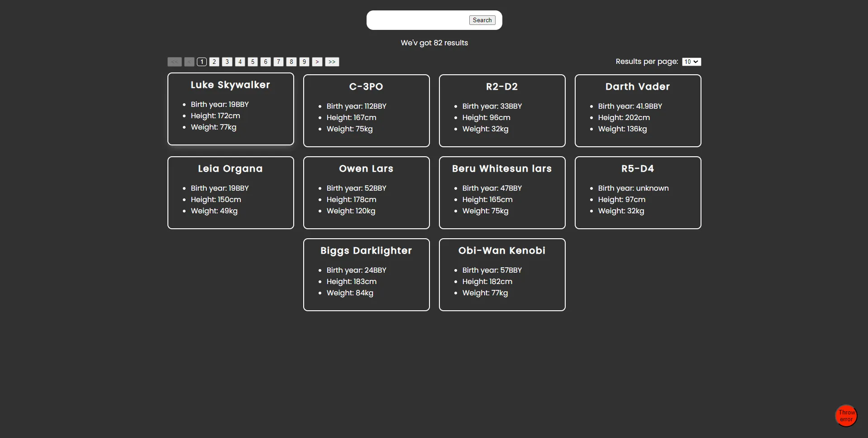This screenshot has width=868, height=438.
Task: Click "Height: 165cm" in Beru Whitesun card
Action: 487,199
